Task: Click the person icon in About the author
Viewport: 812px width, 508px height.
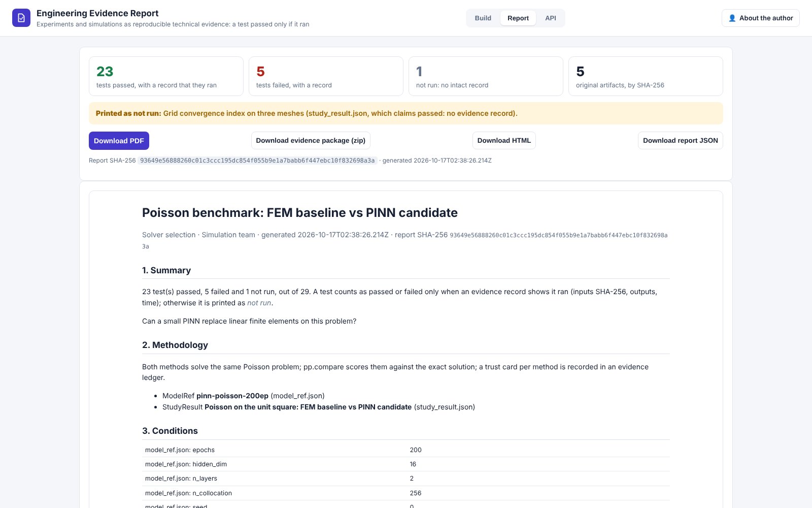Action: (732, 18)
